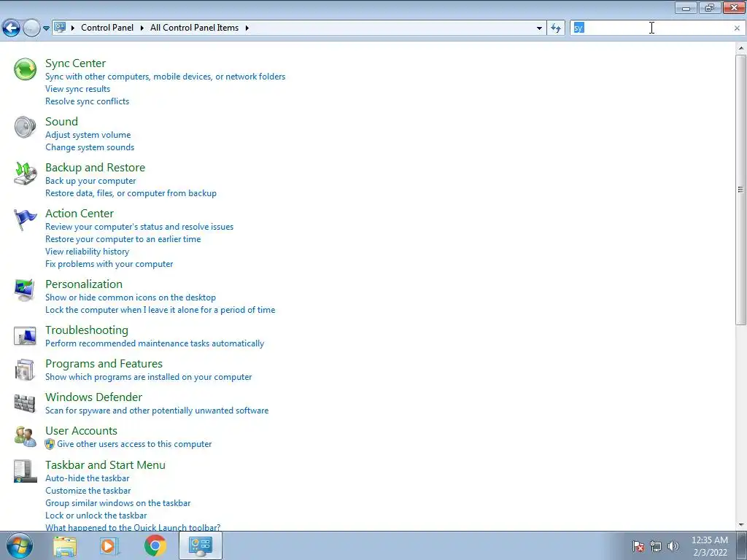747x560 pixels.
Task: Click the Sound speaker icon
Action: pyautogui.click(x=25, y=127)
